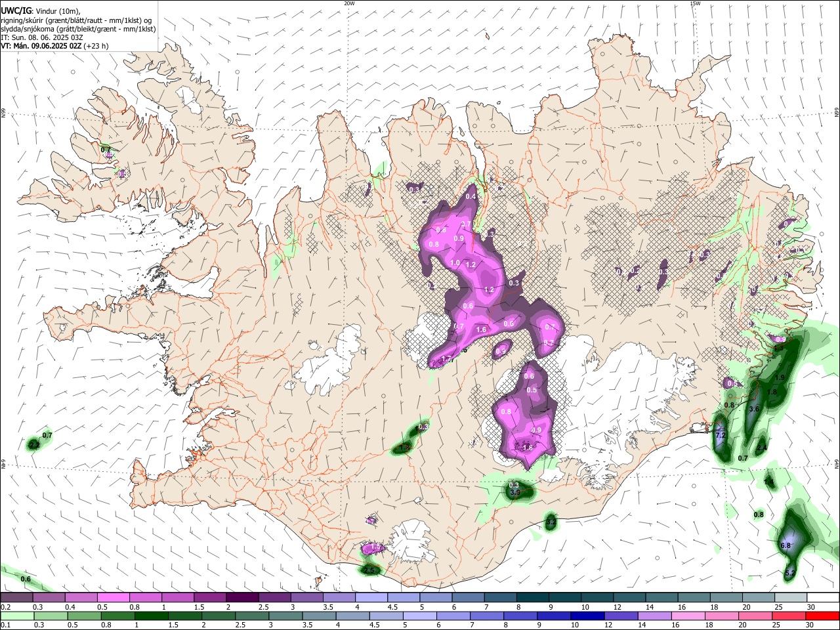Click the swatch between 0.2 and 0.3 in top legend

click(x=16, y=598)
